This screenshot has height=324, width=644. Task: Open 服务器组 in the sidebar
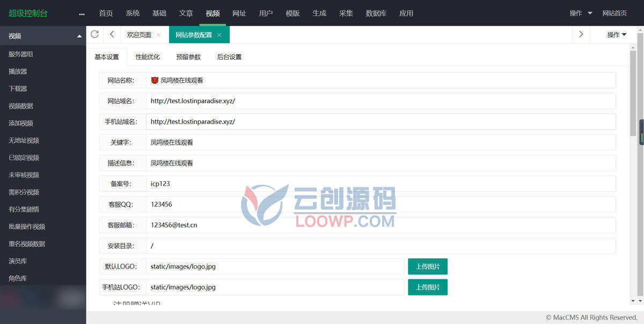point(21,54)
